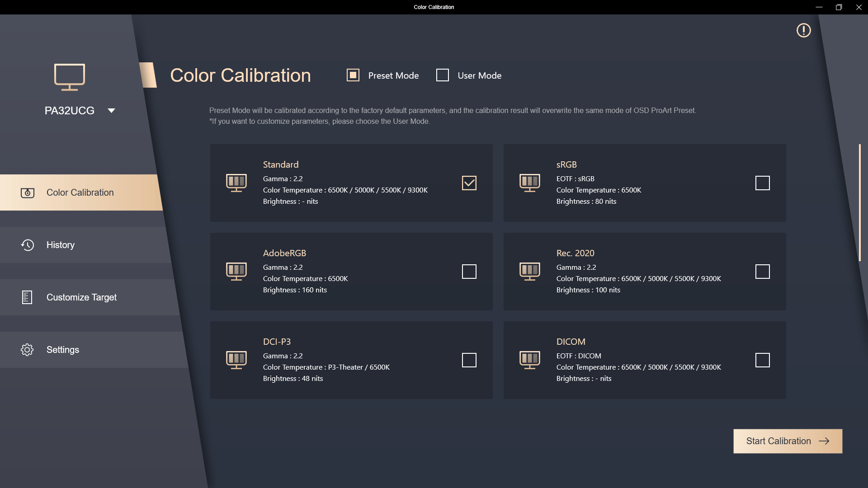Open the History section

click(x=61, y=245)
